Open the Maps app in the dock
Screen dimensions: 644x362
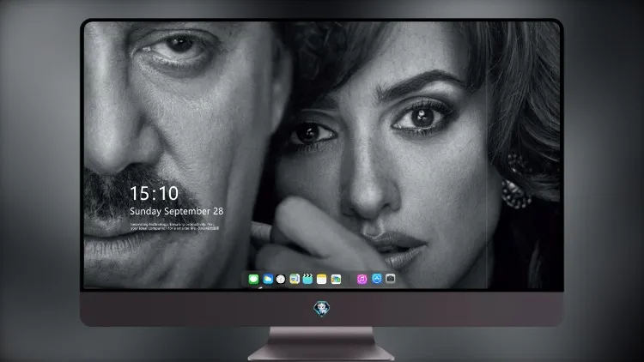[295, 279]
